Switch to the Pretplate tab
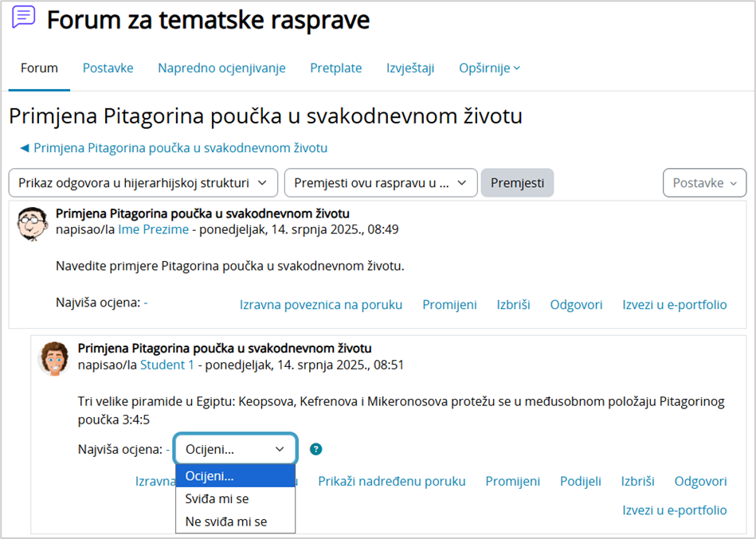756x539 pixels. pyautogui.click(x=335, y=68)
